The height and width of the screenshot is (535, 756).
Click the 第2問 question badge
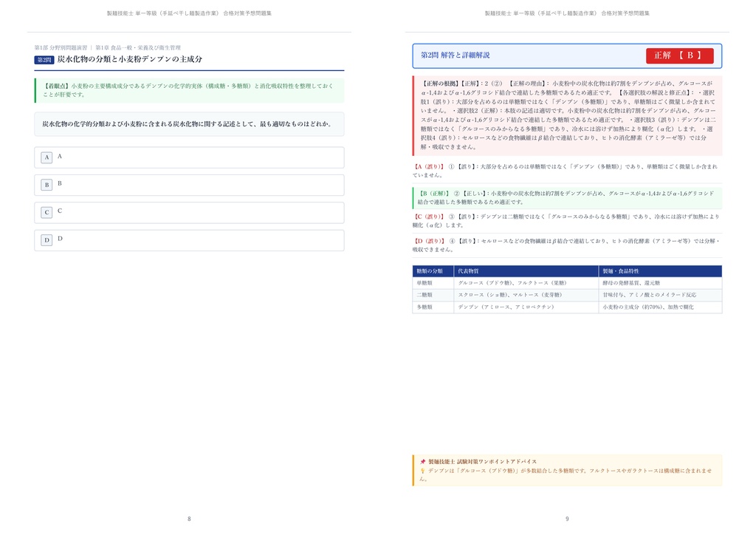point(44,60)
